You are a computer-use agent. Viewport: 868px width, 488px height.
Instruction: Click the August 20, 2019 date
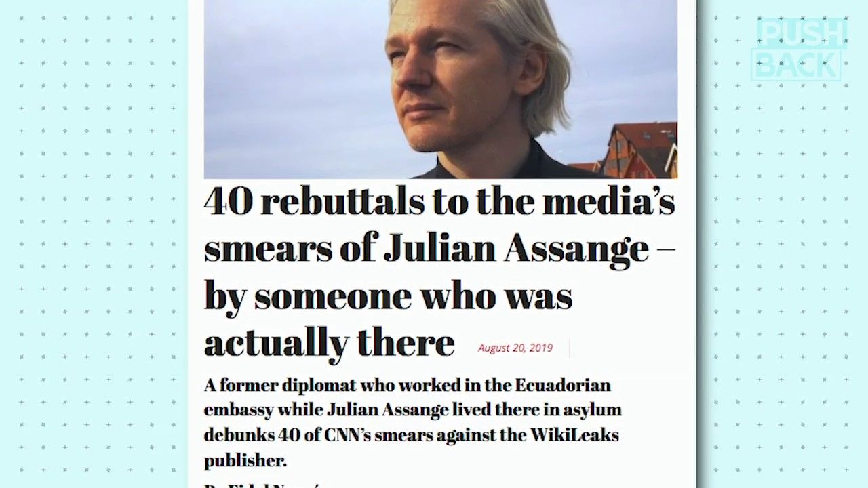coord(515,348)
